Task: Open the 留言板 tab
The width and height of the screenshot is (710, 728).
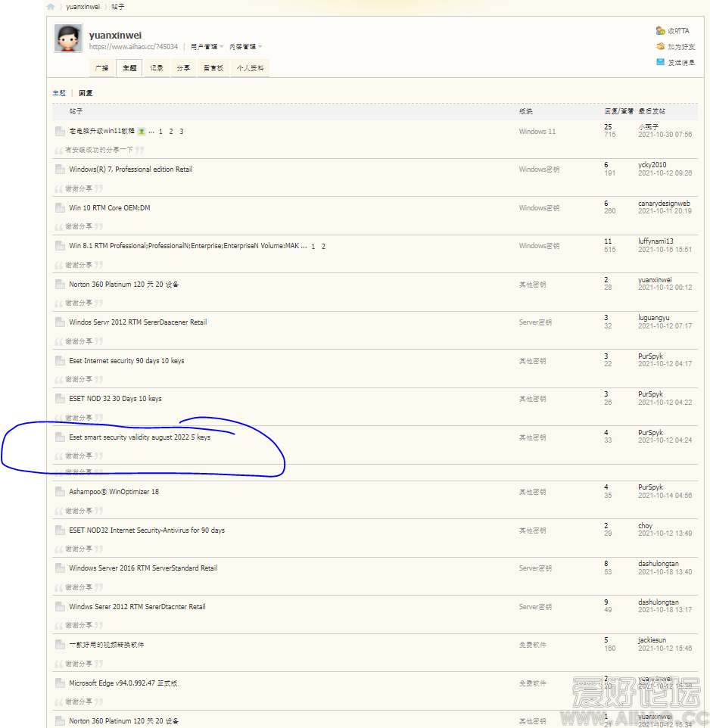Action: (x=213, y=68)
